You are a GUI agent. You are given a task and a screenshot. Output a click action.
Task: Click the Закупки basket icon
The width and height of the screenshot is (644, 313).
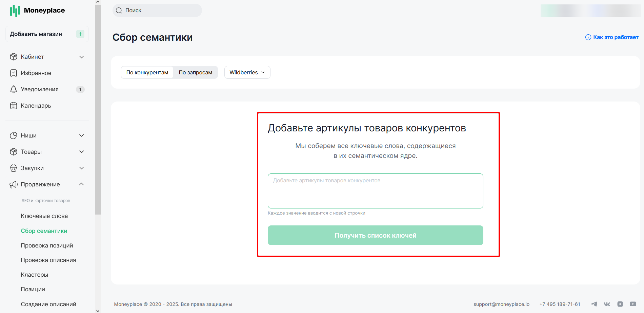tap(14, 168)
